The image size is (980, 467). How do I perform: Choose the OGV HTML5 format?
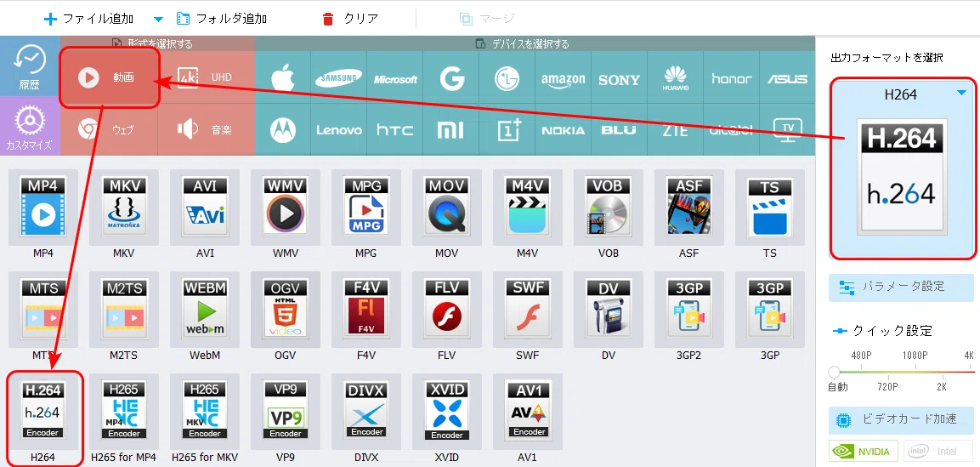tap(286, 310)
